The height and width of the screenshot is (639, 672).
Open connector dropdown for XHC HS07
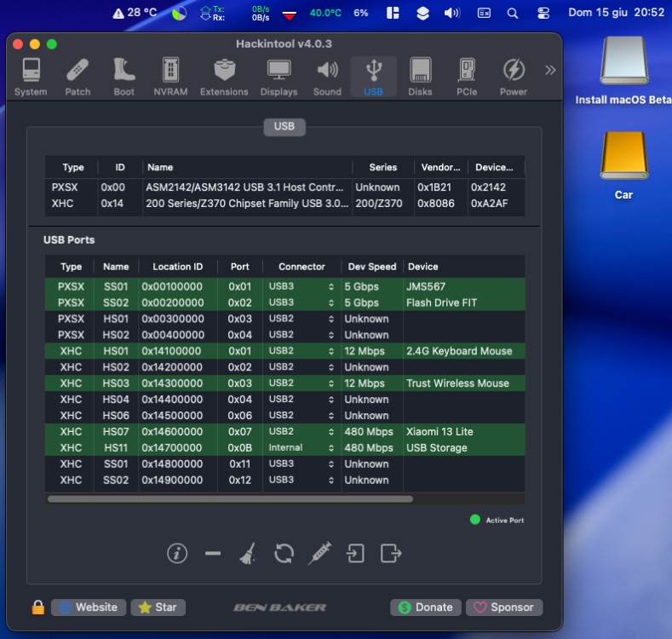[x=302, y=431]
